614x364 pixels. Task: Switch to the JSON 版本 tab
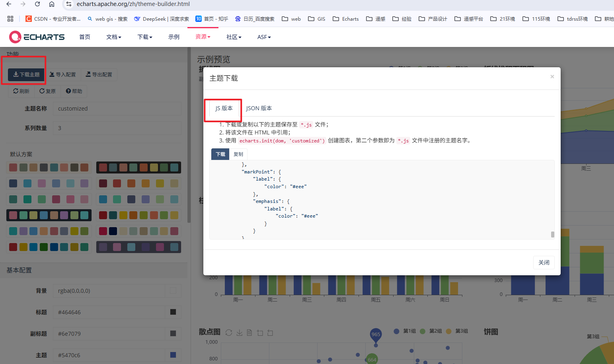(x=259, y=108)
